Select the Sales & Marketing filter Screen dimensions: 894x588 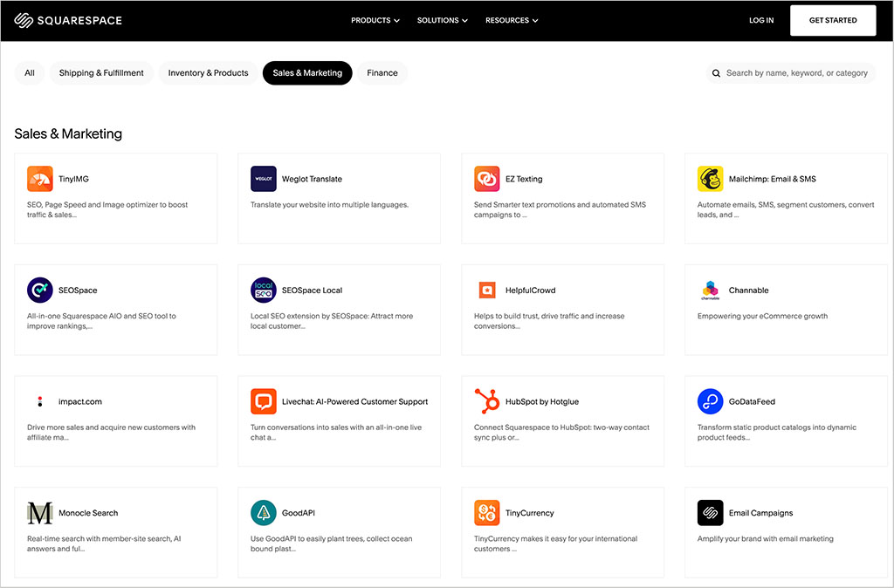(x=307, y=73)
